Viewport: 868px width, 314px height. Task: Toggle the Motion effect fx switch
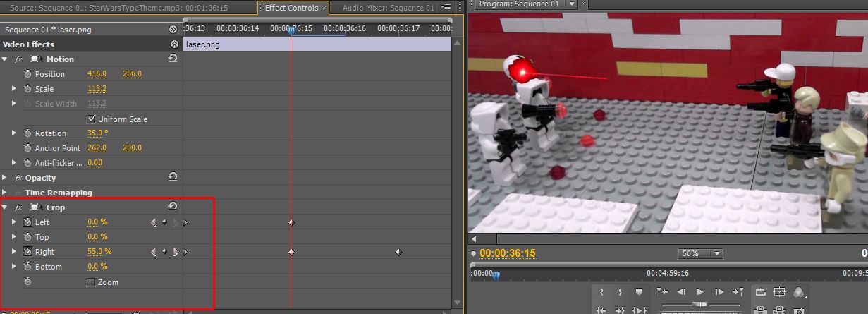pyautogui.click(x=18, y=59)
